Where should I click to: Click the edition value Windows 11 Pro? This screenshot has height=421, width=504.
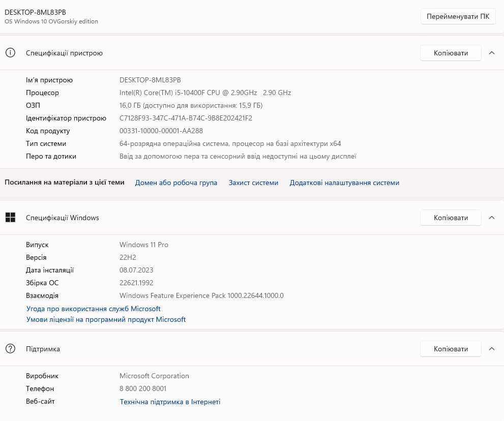(x=144, y=245)
